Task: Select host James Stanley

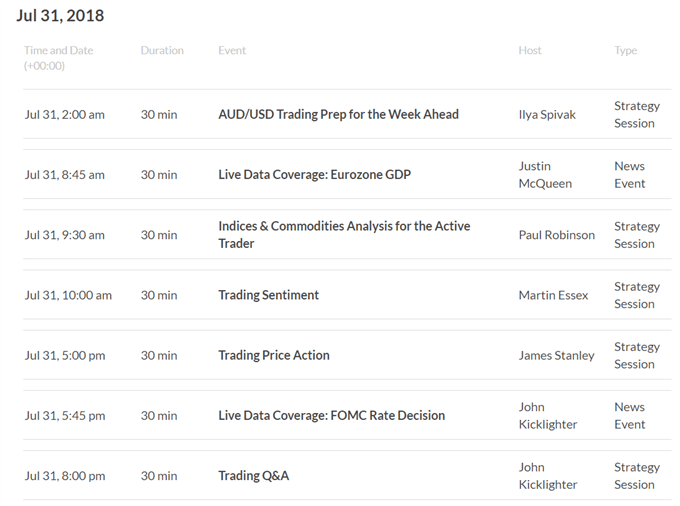Action: click(x=556, y=356)
